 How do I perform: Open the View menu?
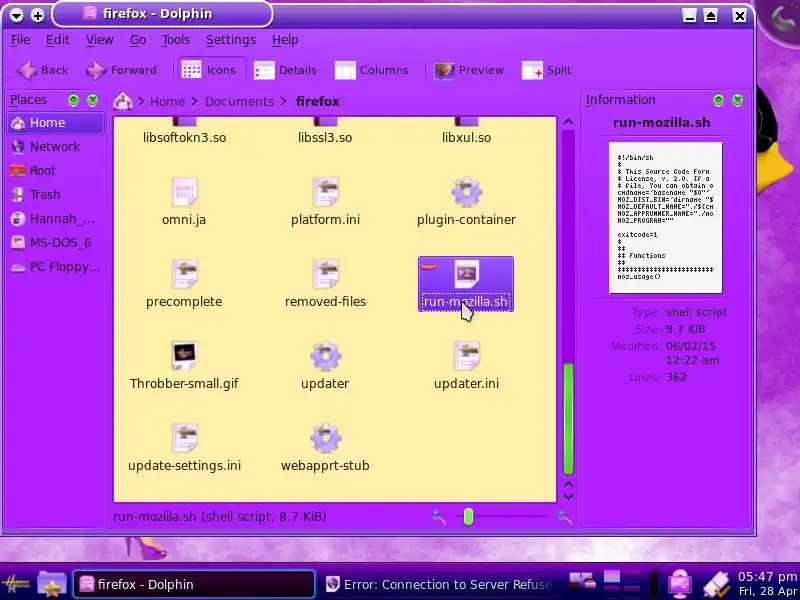(x=99, y=40)
